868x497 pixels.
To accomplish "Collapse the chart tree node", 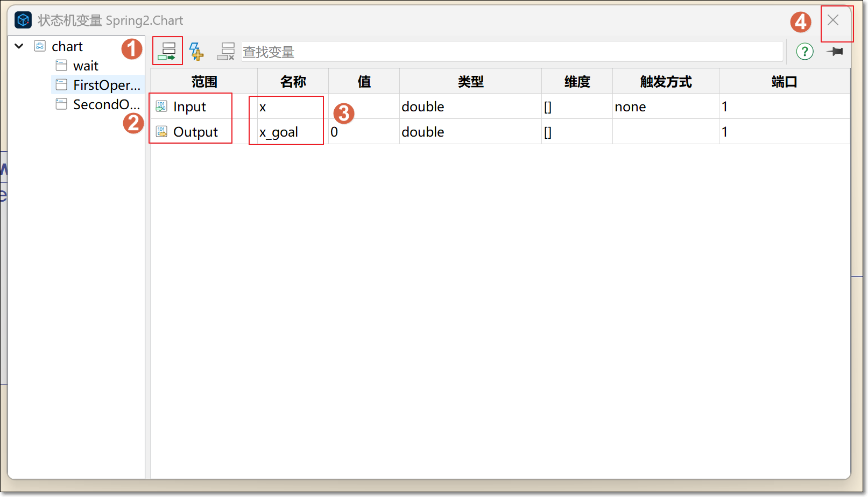I will tap(19, 46).
